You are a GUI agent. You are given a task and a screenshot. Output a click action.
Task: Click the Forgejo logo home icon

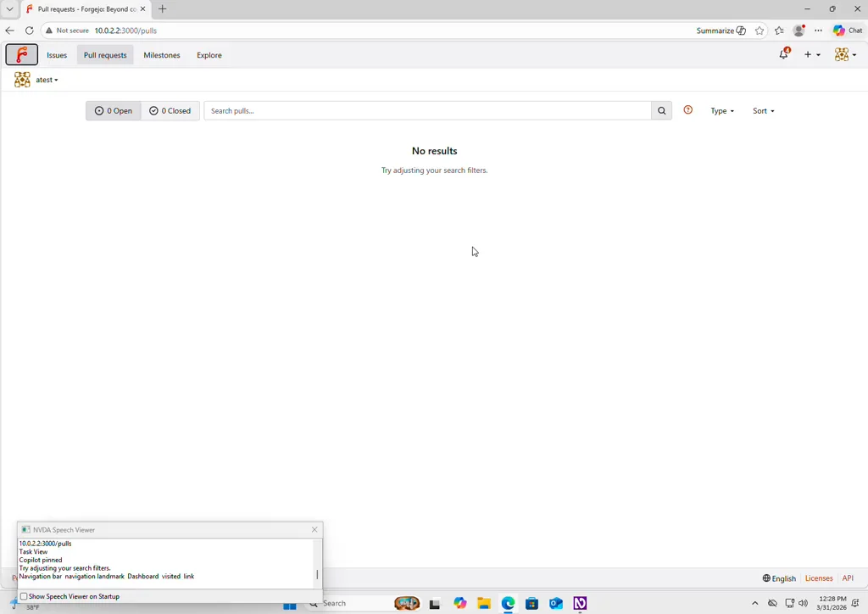(x=21, y=54)
